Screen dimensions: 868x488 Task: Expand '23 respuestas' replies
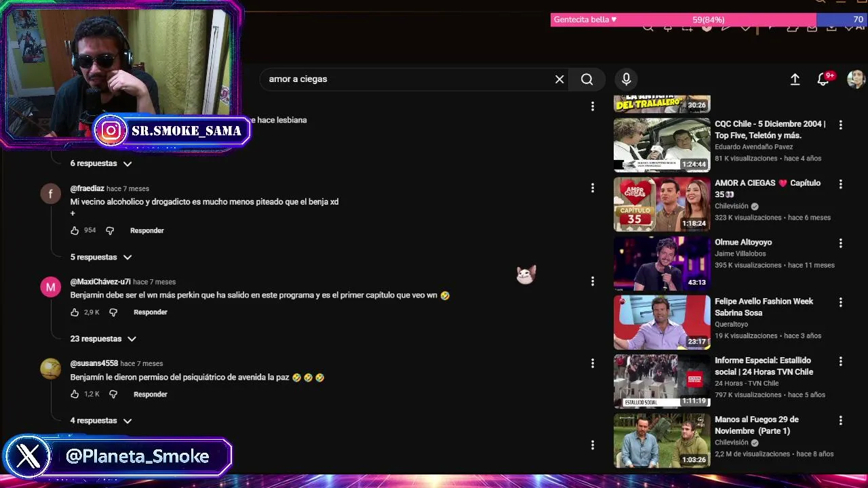pos(103,339)
